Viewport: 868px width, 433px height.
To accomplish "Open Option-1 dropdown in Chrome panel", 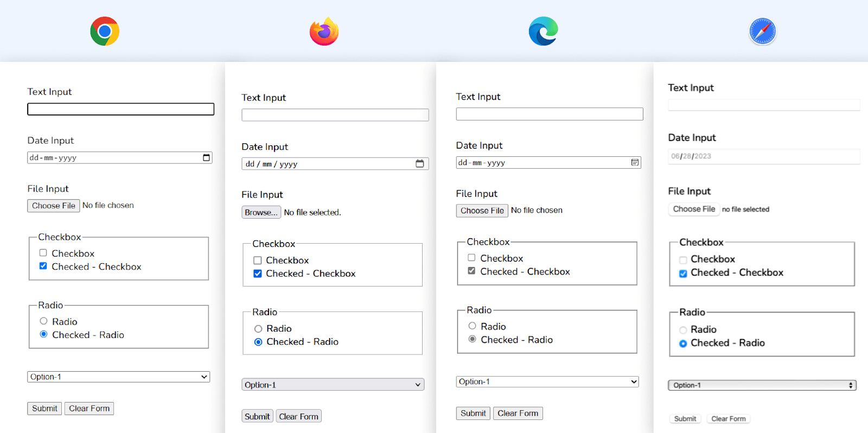I will pyautogui.click(x=119, y=377).
